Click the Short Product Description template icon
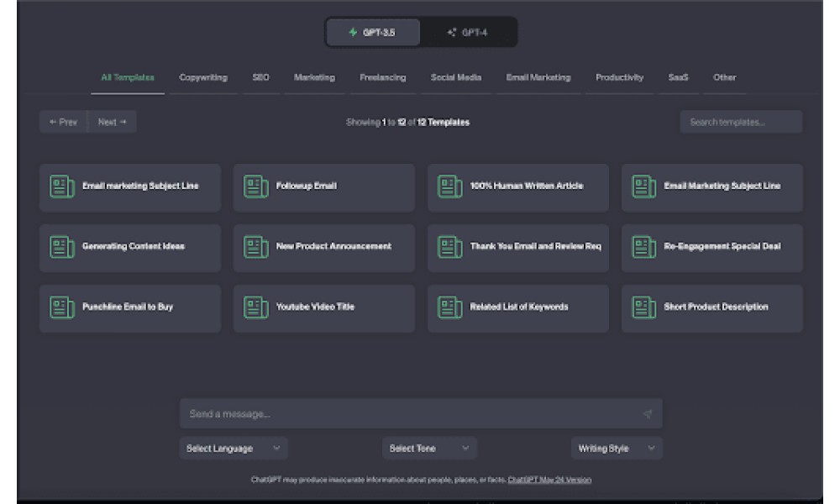Screen dimensions: 840x504 pyautogui.click(x=643, y=307)
